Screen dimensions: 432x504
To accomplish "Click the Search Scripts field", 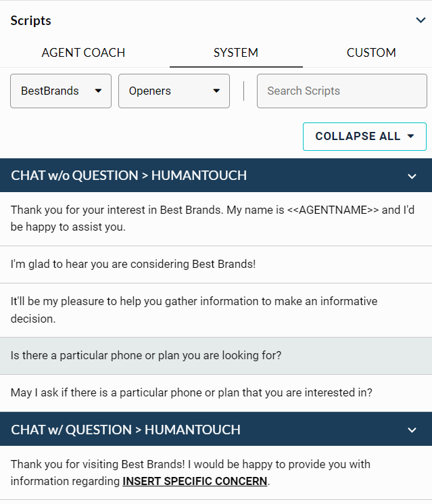I will point(341,91).
